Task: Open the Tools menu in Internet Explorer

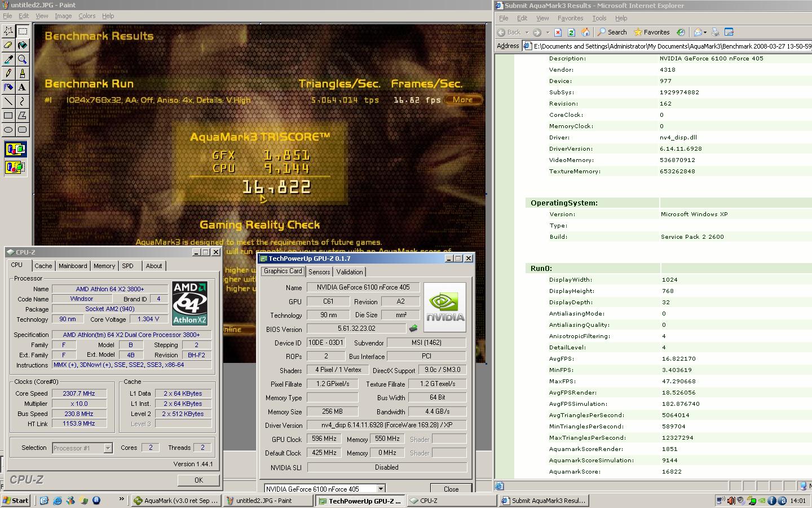Action: click(599, 18)
